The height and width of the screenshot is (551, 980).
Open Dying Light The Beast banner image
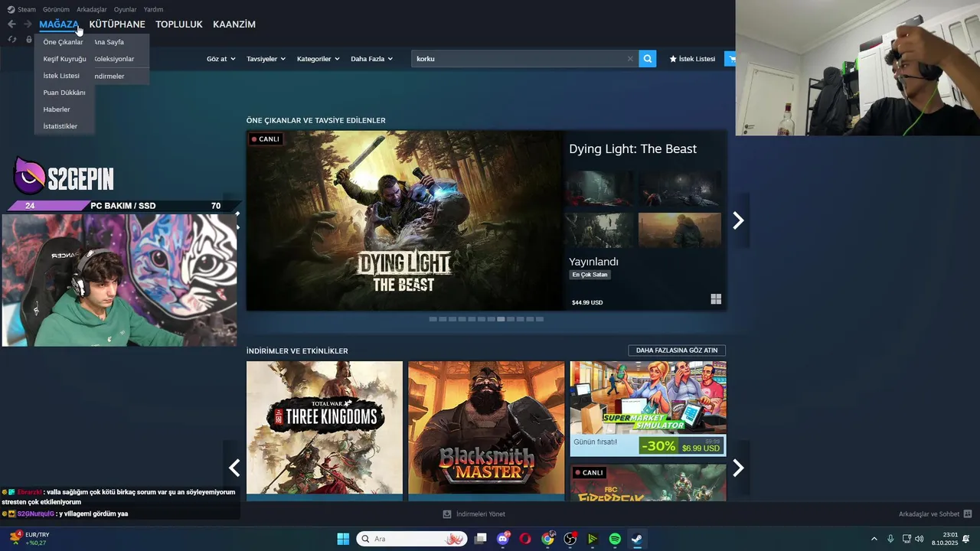[x=404, y=220]
